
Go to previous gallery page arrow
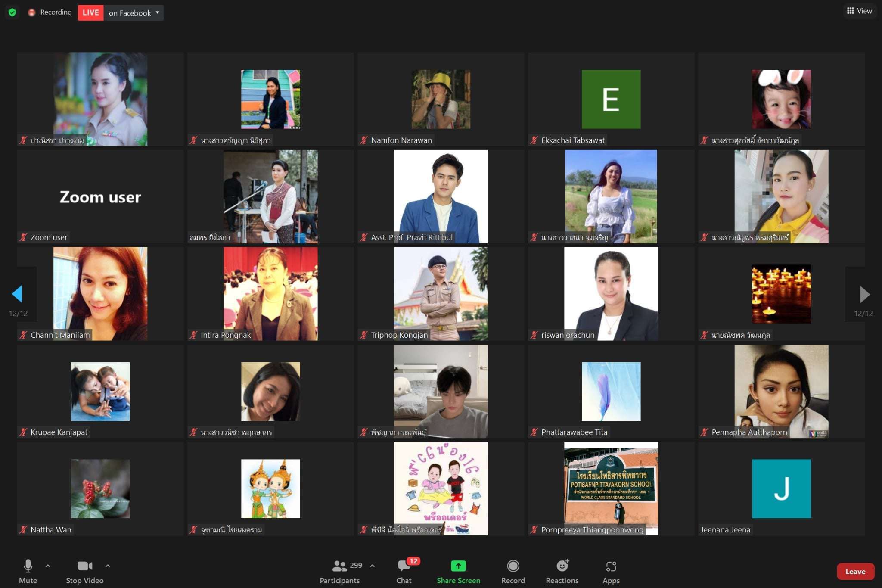point(17,294)
